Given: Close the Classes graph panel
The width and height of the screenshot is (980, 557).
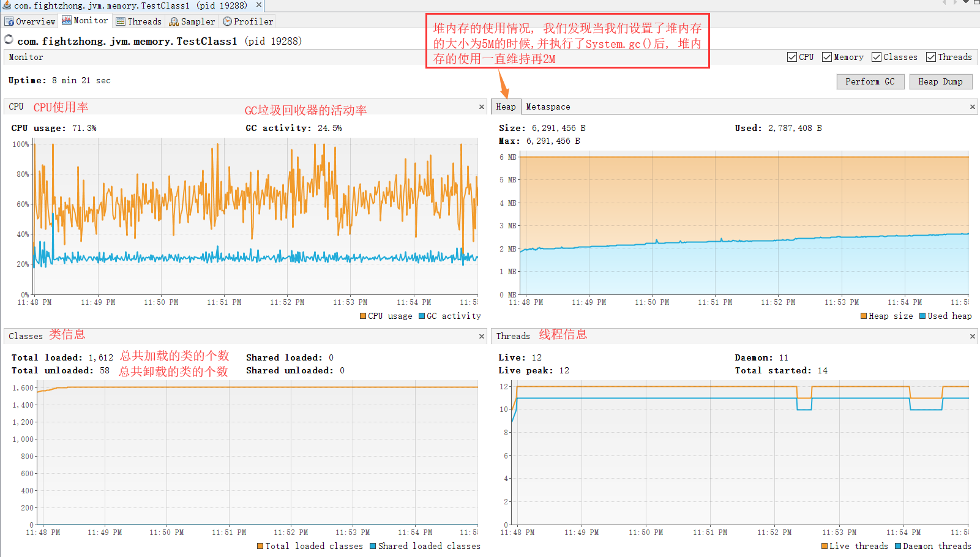Looking at the screenshot, I should [x=482, y=336].
